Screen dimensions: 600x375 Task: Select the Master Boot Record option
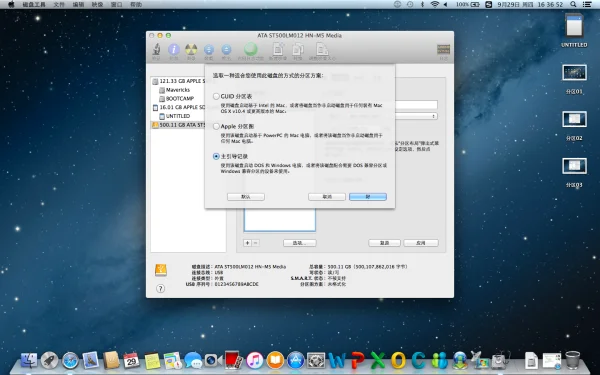(216, 156)
